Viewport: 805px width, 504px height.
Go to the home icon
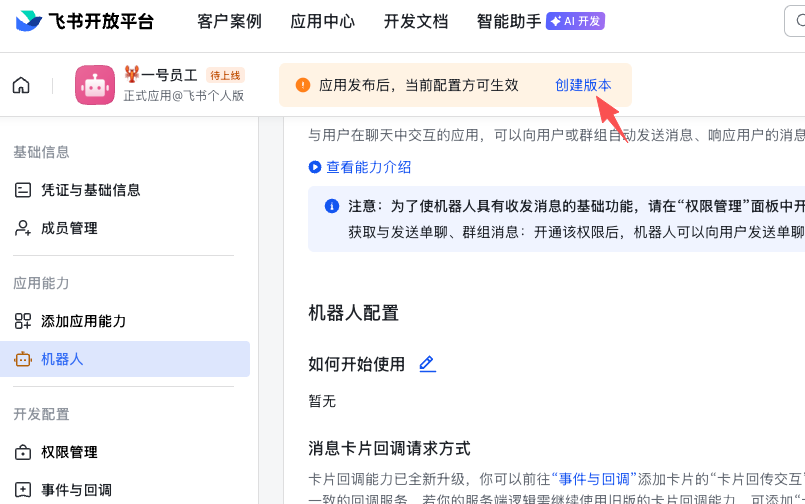(21, 85)
